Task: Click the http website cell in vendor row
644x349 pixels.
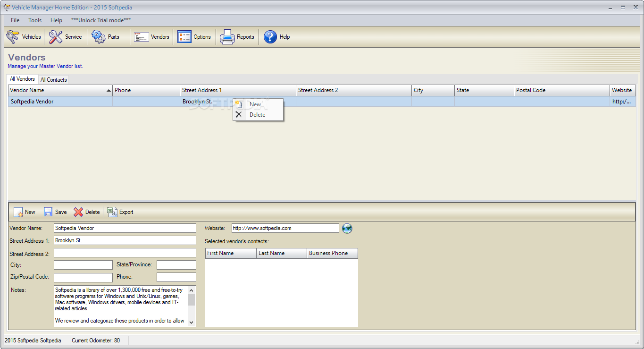Action: (623, 102)
